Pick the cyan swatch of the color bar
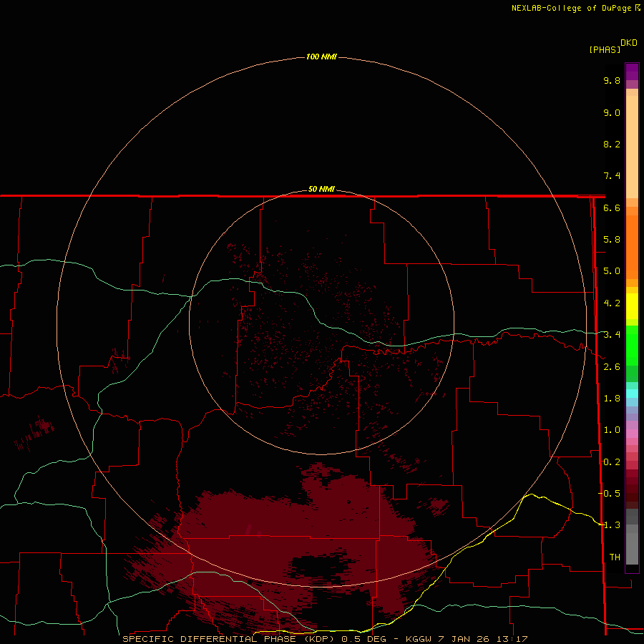The height and width of the screenshot is (644, 644). click(x=632, y=394)
